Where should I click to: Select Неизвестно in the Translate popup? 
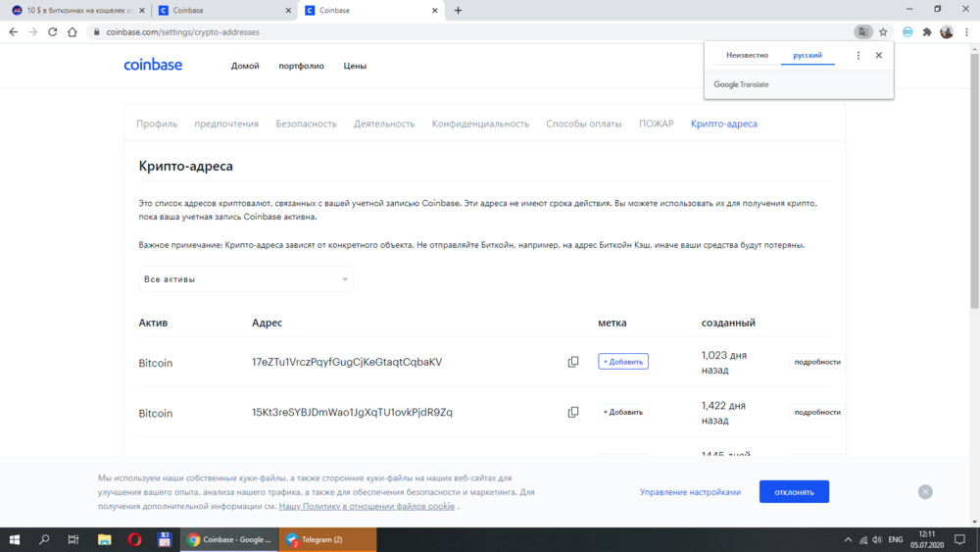747,55
